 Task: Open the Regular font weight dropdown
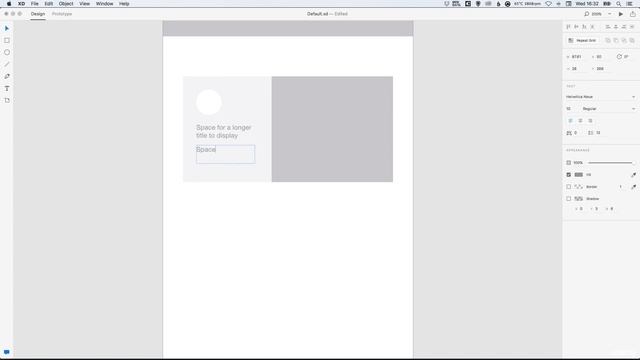(x=609, y=109)
